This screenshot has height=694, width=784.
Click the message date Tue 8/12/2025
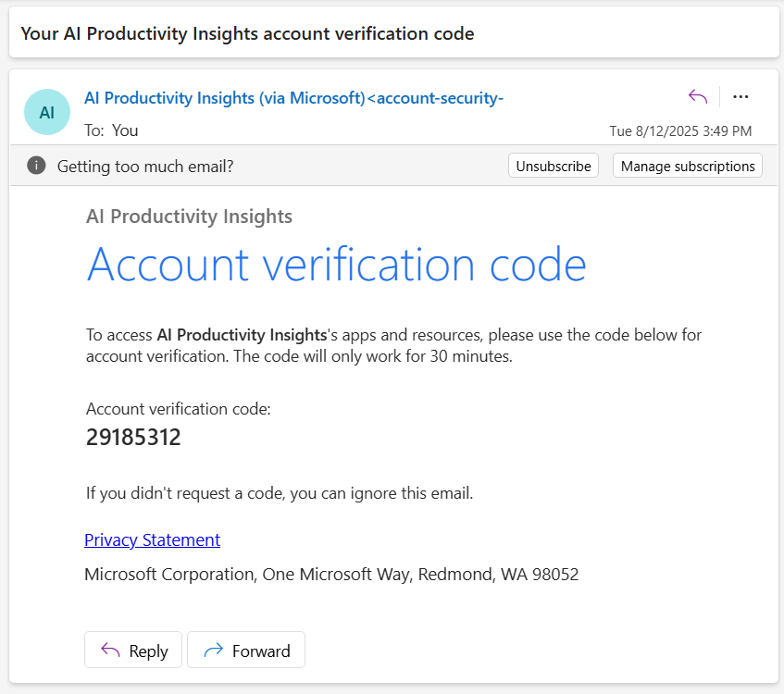pos(679,131)
